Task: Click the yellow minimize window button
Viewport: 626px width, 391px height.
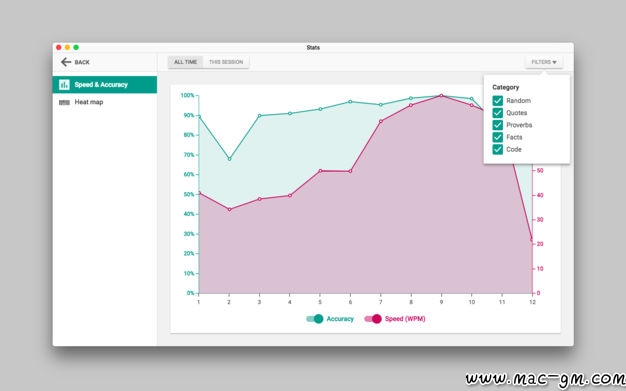Action: 67,48
